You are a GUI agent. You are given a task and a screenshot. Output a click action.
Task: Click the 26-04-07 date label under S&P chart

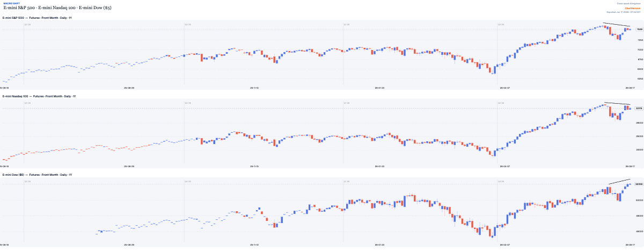point(506,88)
